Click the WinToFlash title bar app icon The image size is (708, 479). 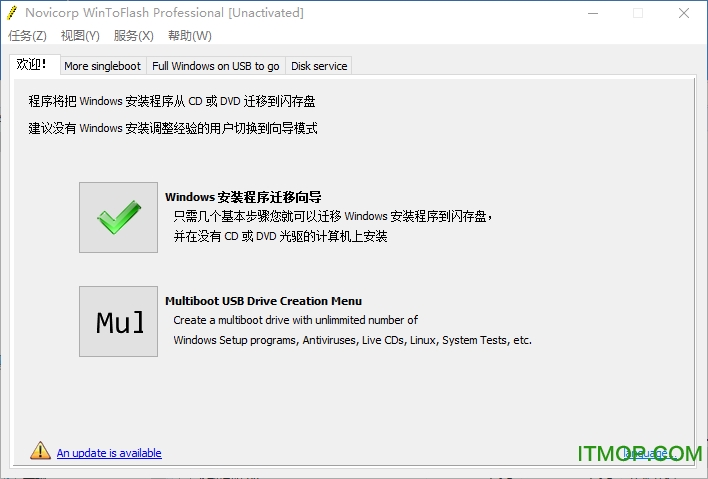tap(13, 13)
